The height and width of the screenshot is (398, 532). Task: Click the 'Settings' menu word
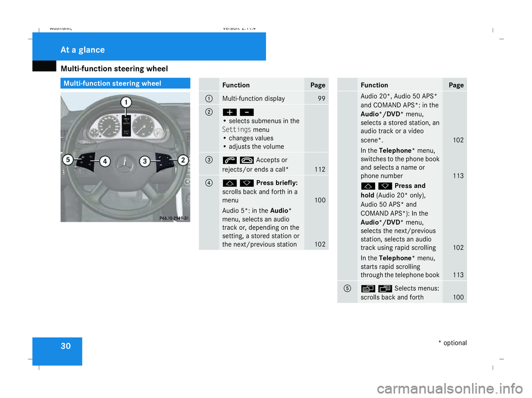point(237,130)
